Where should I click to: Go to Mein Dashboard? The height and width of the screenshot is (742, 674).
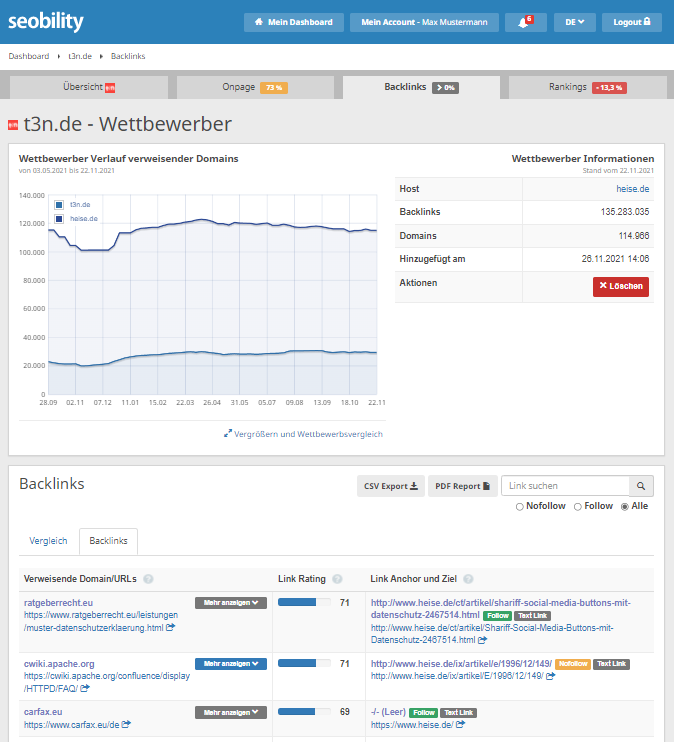(294, 22)
